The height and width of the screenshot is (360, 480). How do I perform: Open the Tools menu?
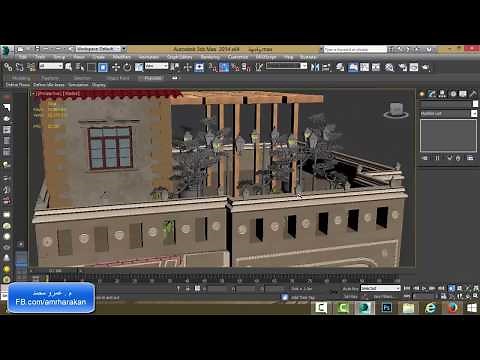pos(40,57)
